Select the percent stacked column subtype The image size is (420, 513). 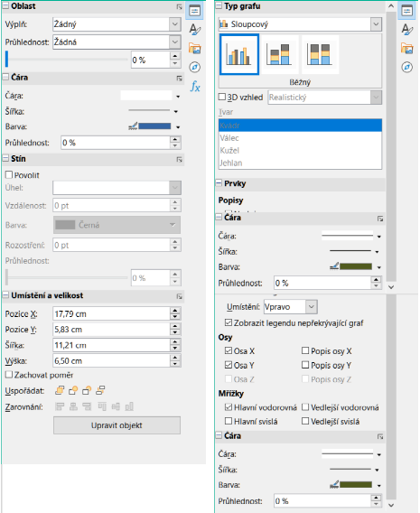coord(320,54)
